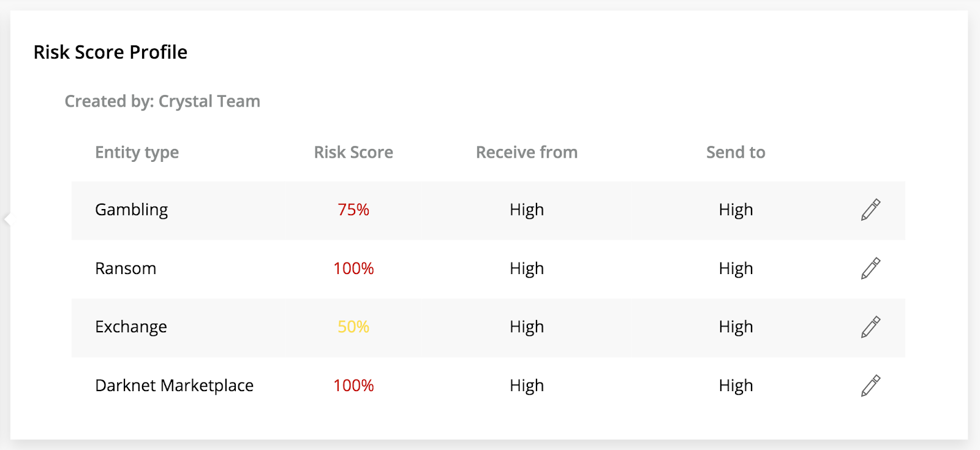Select the Send to column header
Screen dimensions: 980x450
pyautogui.click(x=736, y=152)
